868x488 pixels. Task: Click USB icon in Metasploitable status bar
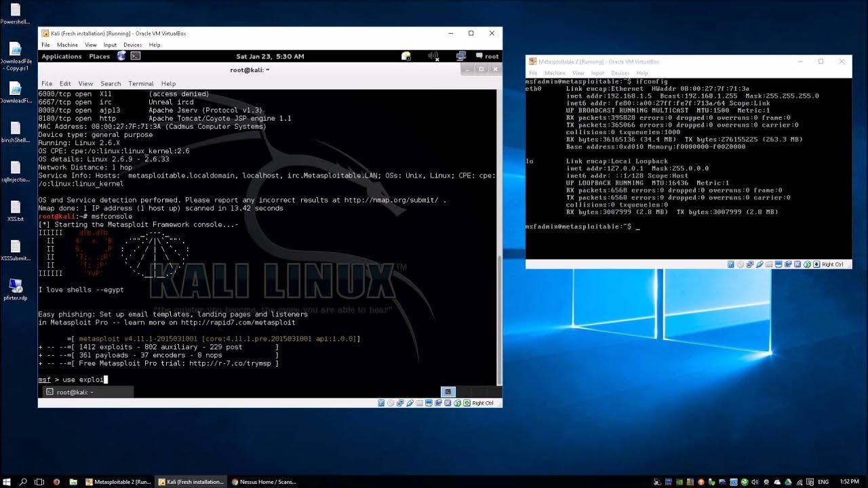[x=759, y=264]
